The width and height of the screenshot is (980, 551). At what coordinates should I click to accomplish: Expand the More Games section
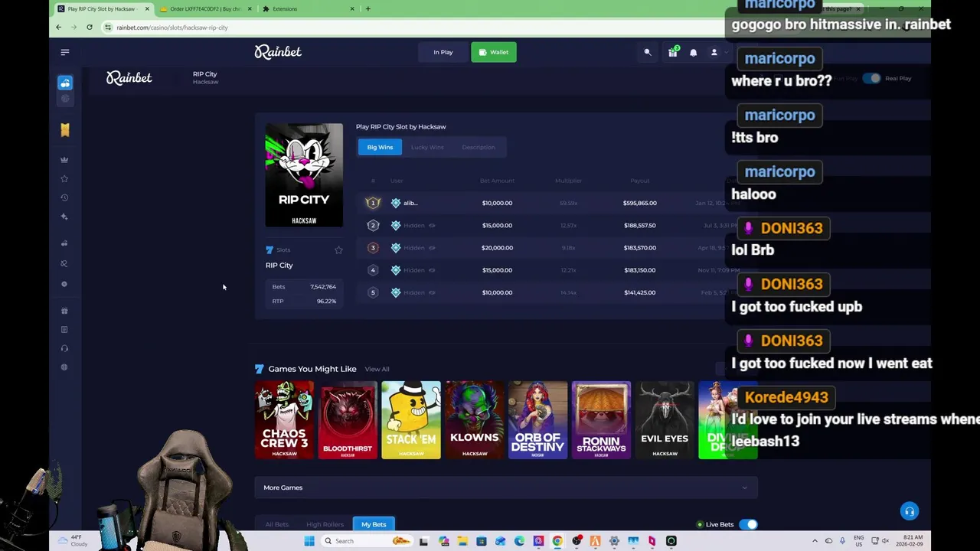point(506,487)
